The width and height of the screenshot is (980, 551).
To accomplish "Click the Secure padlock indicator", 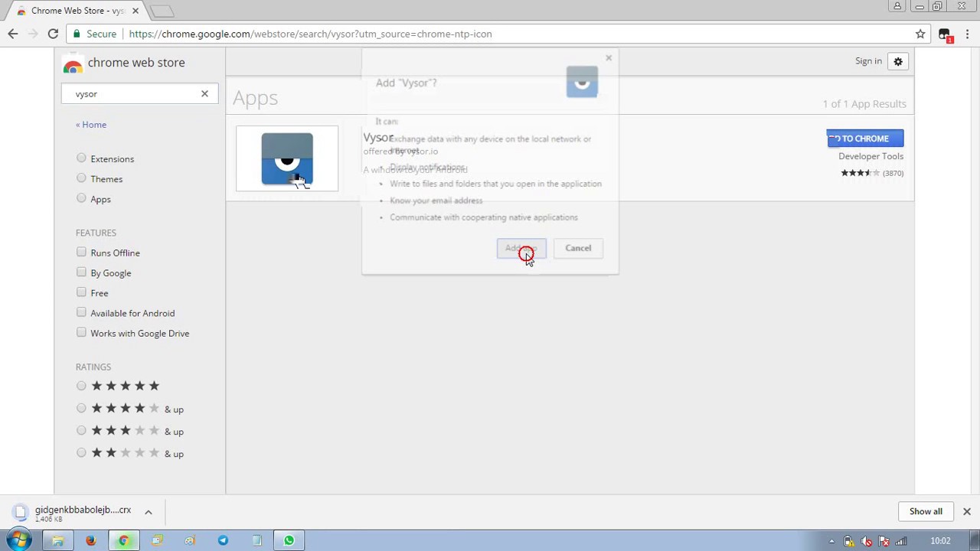I will [95, 34].
